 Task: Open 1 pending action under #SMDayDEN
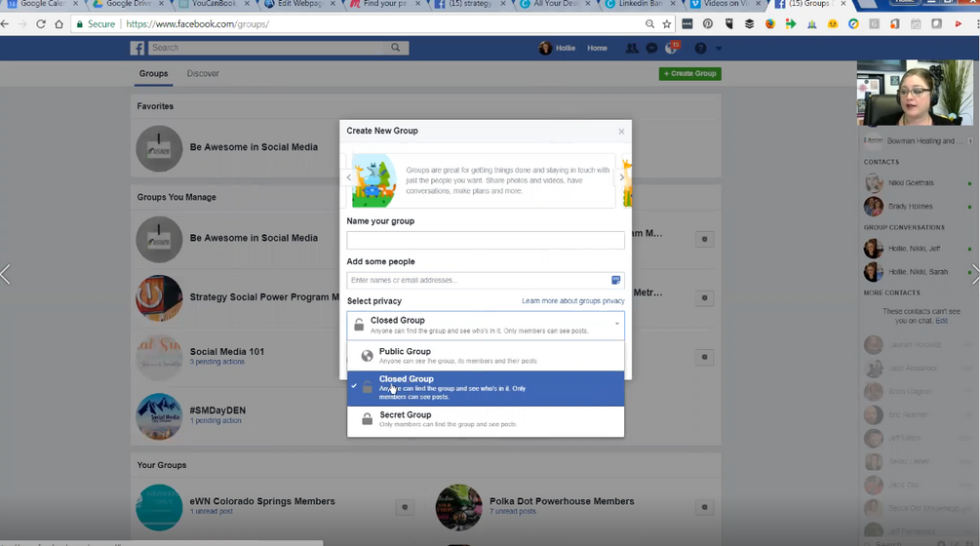216,420
